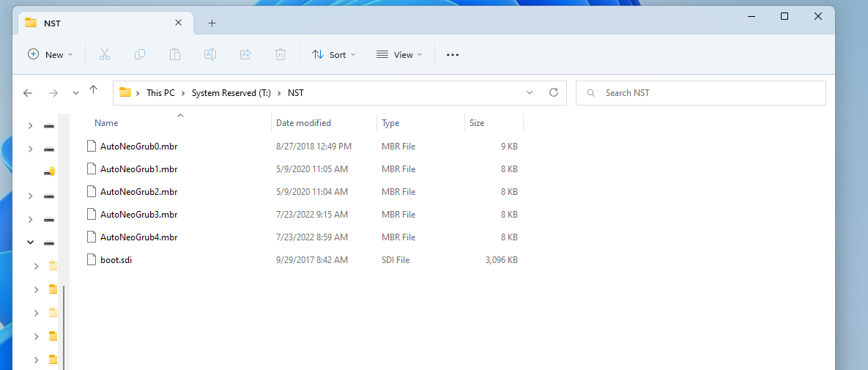The image size is (868, 370).
Task: Click System Reserved (T:) breadcrumb
Action: [x=231, y=93]
